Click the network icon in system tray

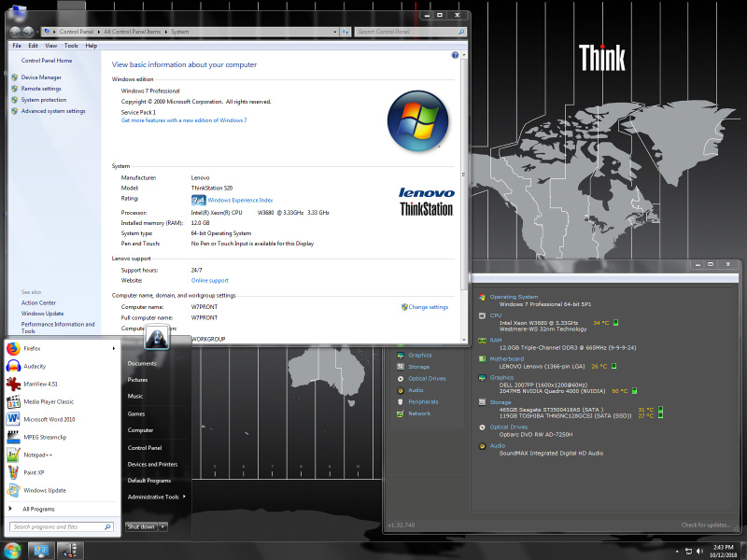[x=688, y=552]
